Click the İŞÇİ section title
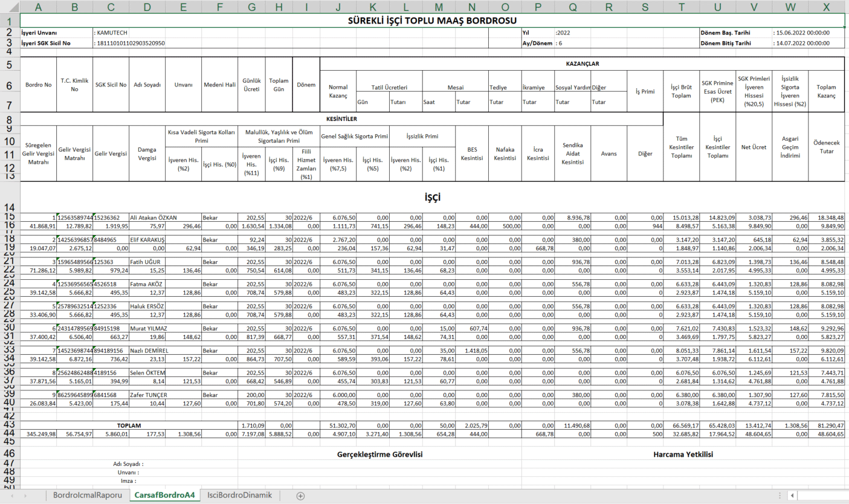 point(432,197)
